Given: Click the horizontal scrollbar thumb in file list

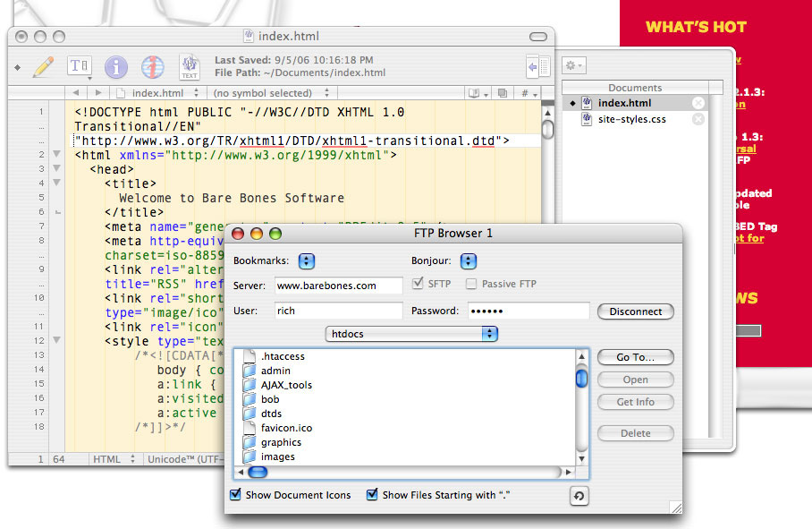Looking at the screenshot, I should coord(258,472).
